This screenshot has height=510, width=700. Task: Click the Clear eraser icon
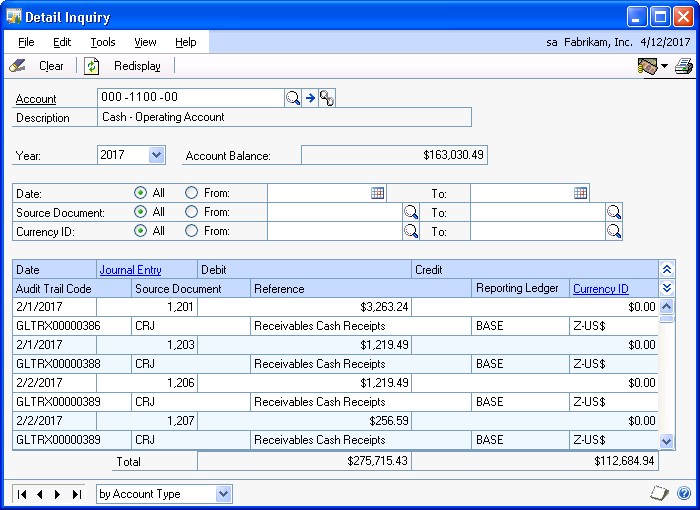pyautogui.click(x=17, y=66)
